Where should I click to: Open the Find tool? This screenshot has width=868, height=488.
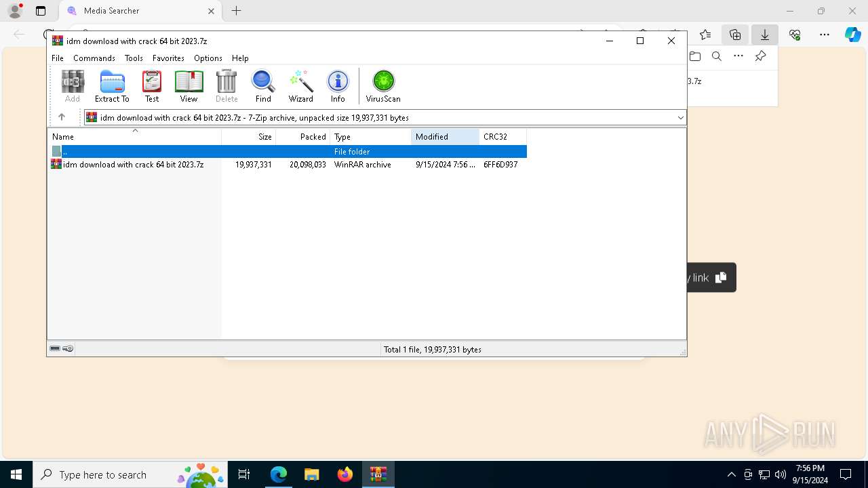[x=263, y=86]
